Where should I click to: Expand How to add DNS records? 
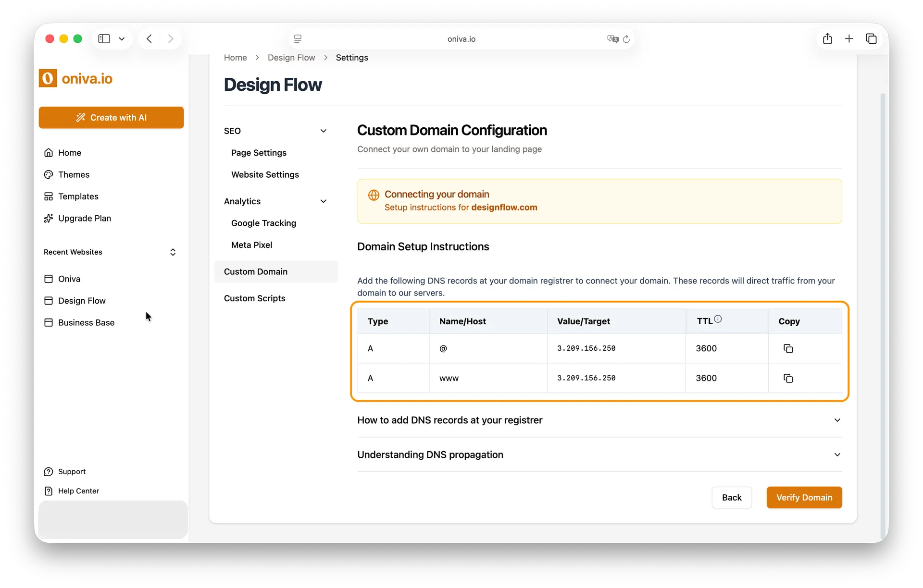click(x=837, y=420)
